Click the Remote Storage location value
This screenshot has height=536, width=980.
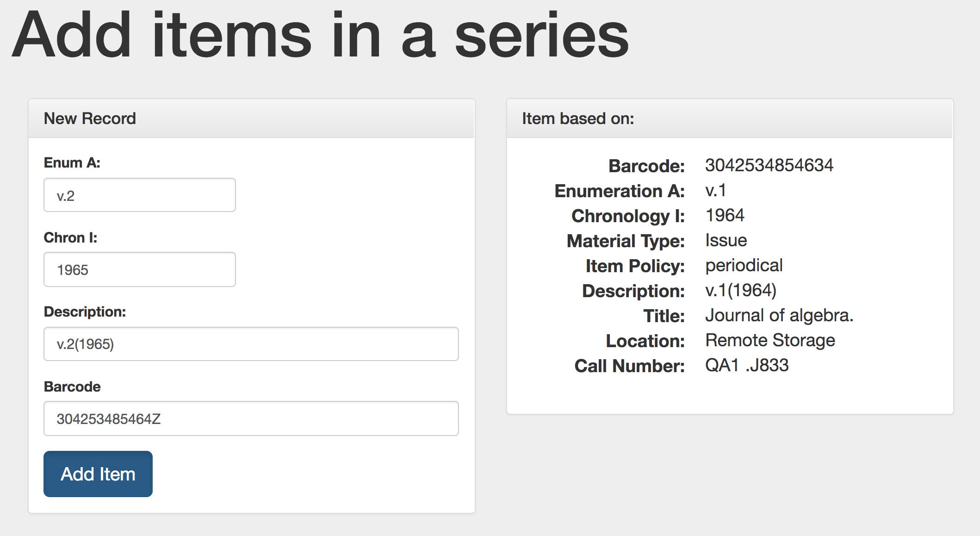(770, 340)
